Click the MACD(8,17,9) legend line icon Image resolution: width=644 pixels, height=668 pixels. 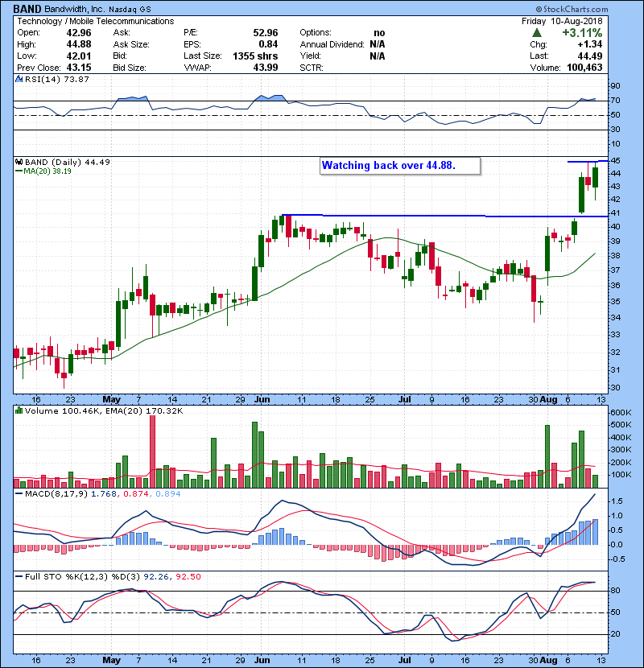(x=19, y=493)
